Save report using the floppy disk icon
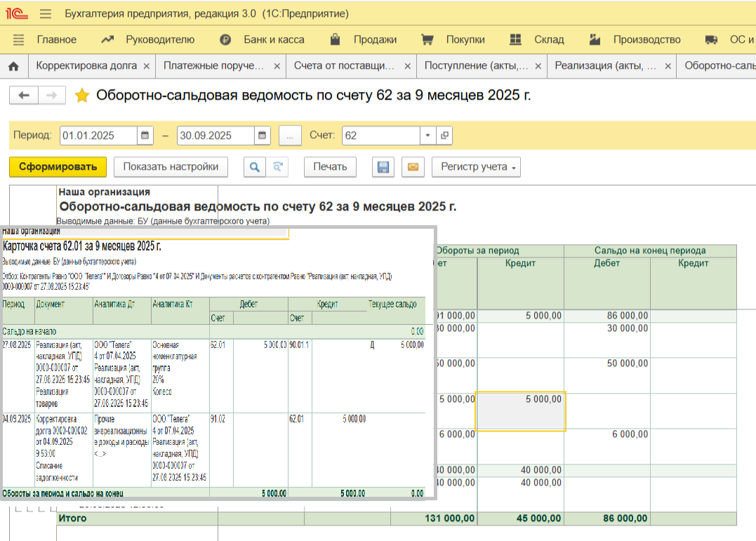 (x=383, y=167)
